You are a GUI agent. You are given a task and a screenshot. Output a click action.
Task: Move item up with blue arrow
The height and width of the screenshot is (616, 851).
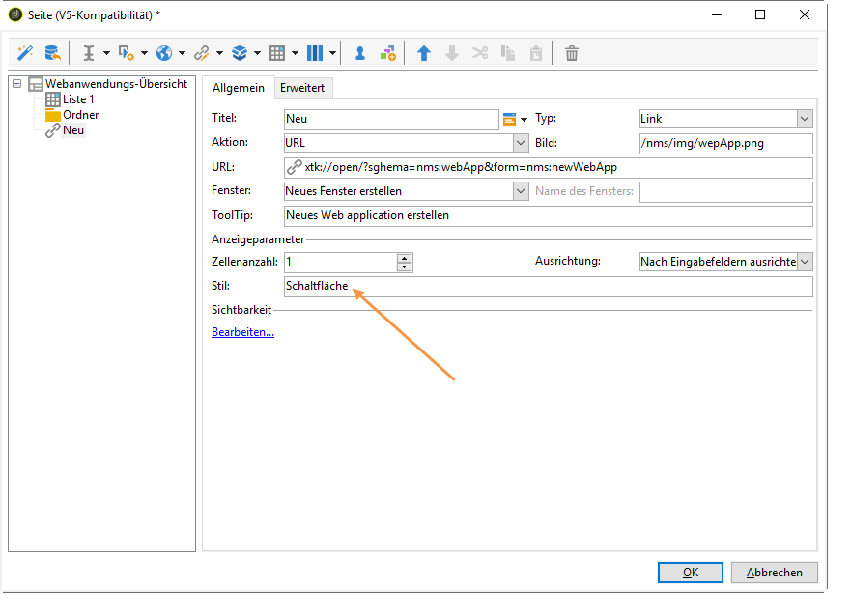coord(424,53)
